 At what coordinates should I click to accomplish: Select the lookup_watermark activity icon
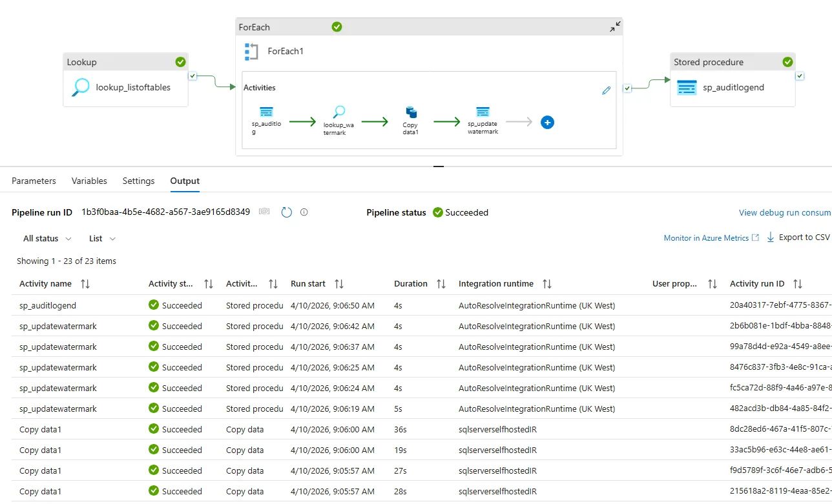[338, 112]
